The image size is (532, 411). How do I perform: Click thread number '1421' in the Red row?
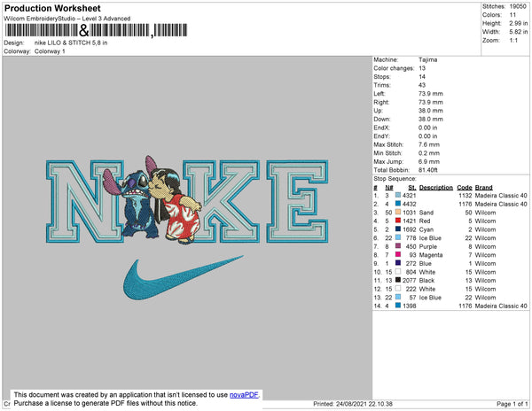[x=409, y=221]
